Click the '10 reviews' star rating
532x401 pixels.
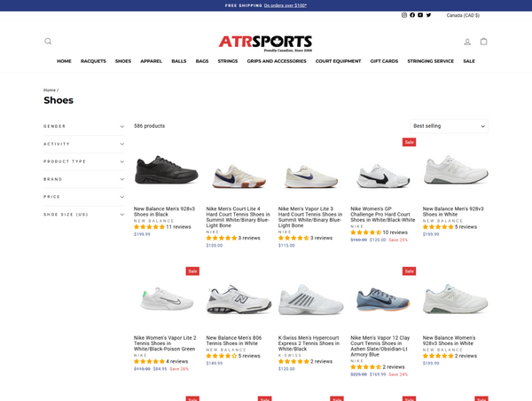pyautogui.click(x=379, y=232)
